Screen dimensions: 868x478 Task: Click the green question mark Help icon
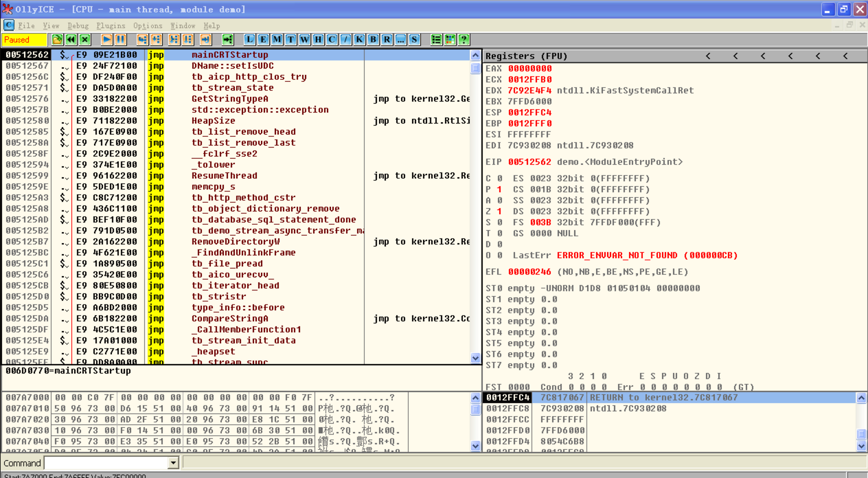[x=464, y=40]
